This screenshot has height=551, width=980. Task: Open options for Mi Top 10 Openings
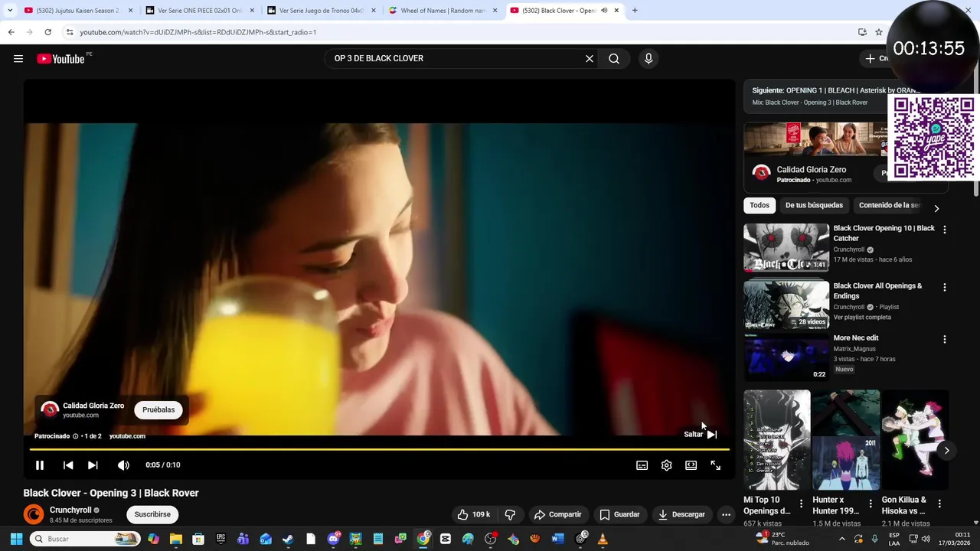802,504
